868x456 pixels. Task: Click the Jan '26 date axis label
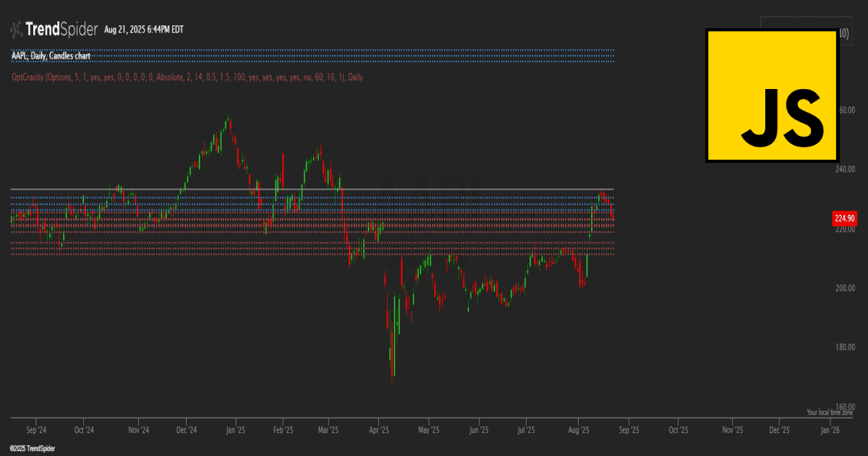click(x=829, y=430)
